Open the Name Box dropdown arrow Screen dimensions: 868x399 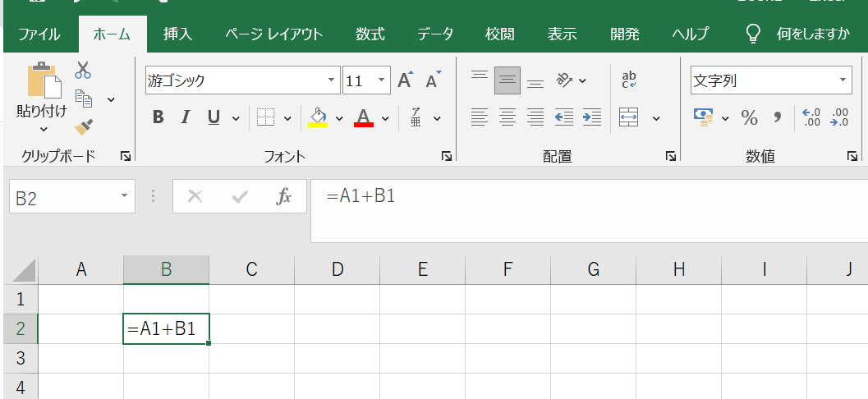[x=124, y=197]
